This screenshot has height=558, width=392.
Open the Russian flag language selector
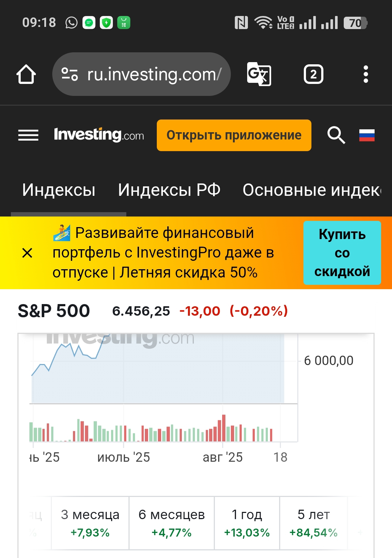pos(367,135)
